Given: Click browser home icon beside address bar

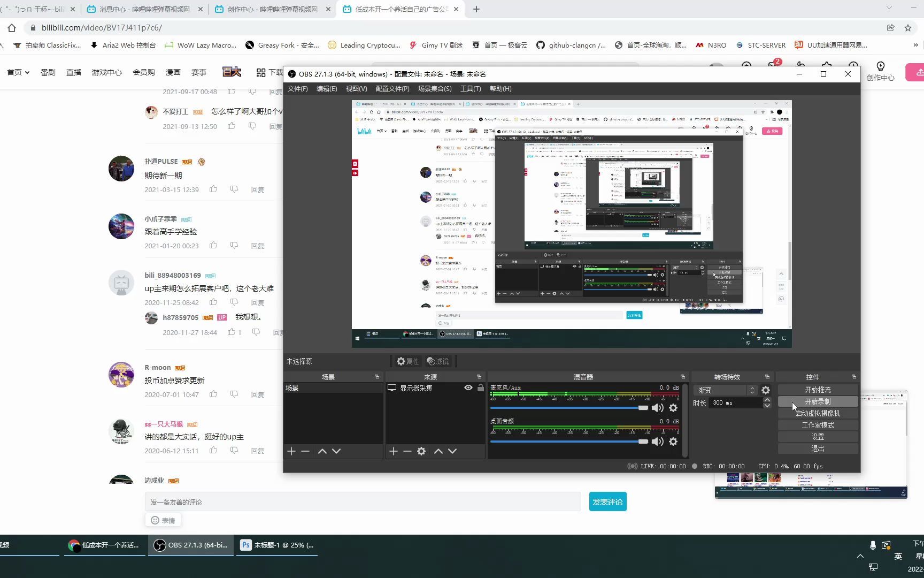Looking at the screenshot, I should (12, 28).
